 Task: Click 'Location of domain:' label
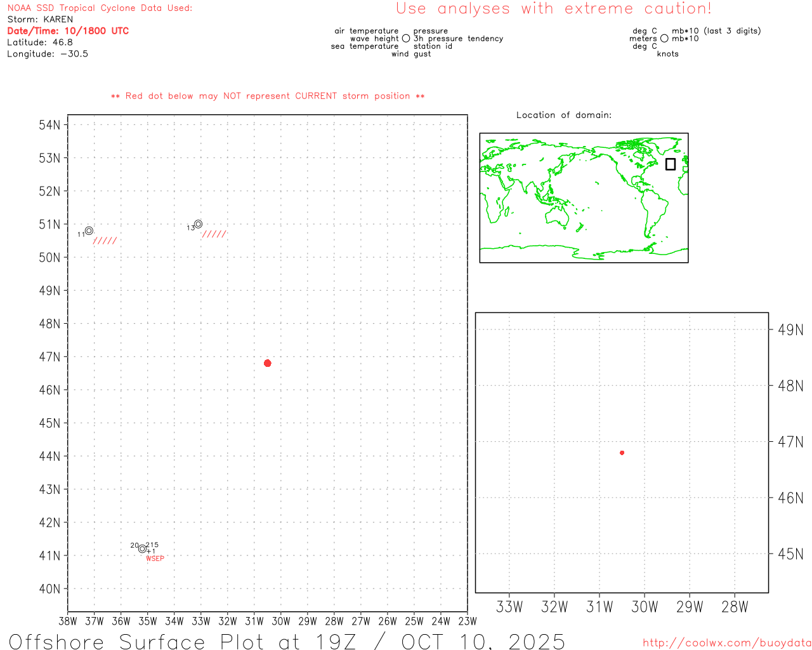(x=564, y=115)
